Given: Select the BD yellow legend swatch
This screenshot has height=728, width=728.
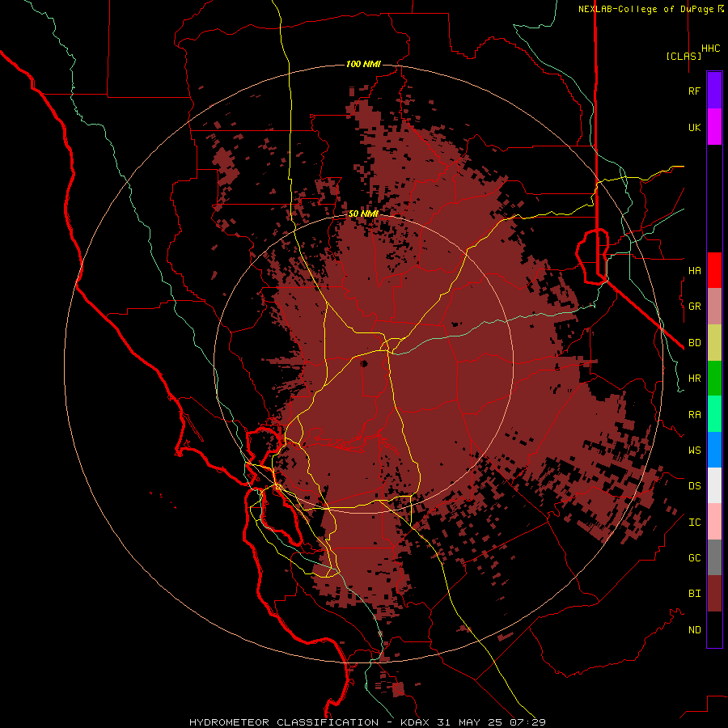Looking at the screenshot, I should pos(714,343).
